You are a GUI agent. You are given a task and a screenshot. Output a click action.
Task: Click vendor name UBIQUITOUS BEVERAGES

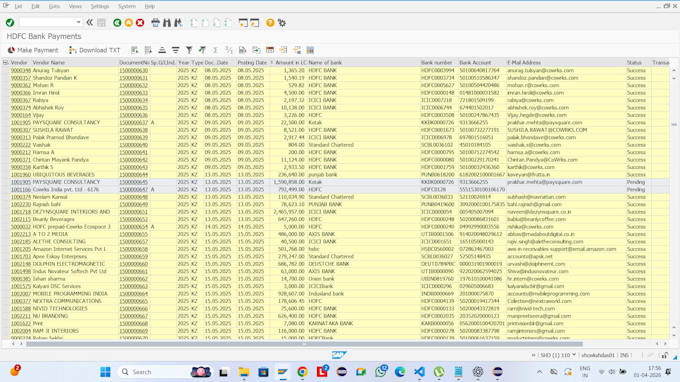(x=64, y=175)
